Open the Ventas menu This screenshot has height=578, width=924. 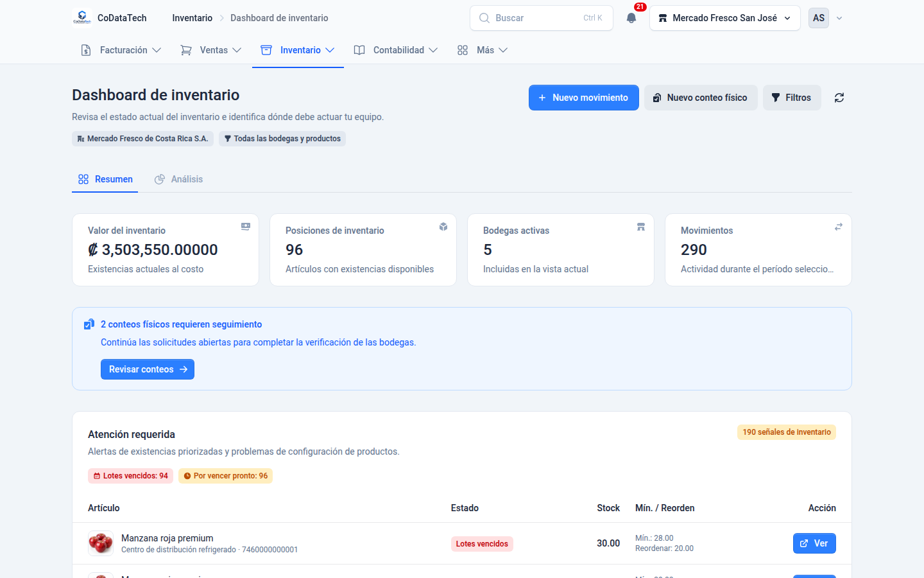point(211,50)
